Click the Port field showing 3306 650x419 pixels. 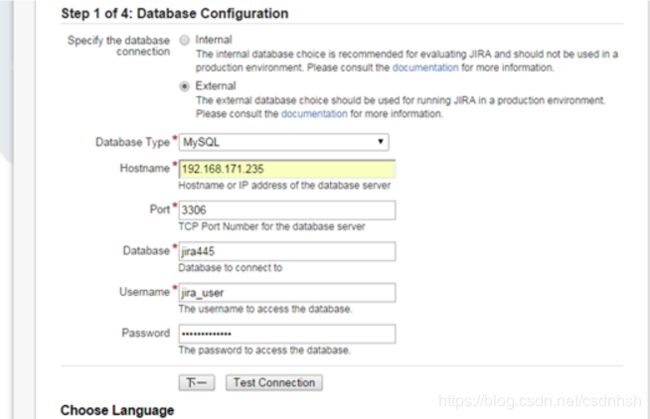[x=287, y=210]
